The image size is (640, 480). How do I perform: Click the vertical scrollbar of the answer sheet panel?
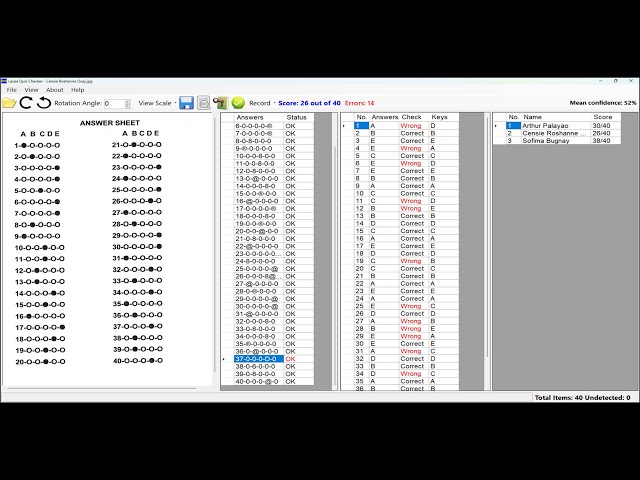tap(215, 245)
